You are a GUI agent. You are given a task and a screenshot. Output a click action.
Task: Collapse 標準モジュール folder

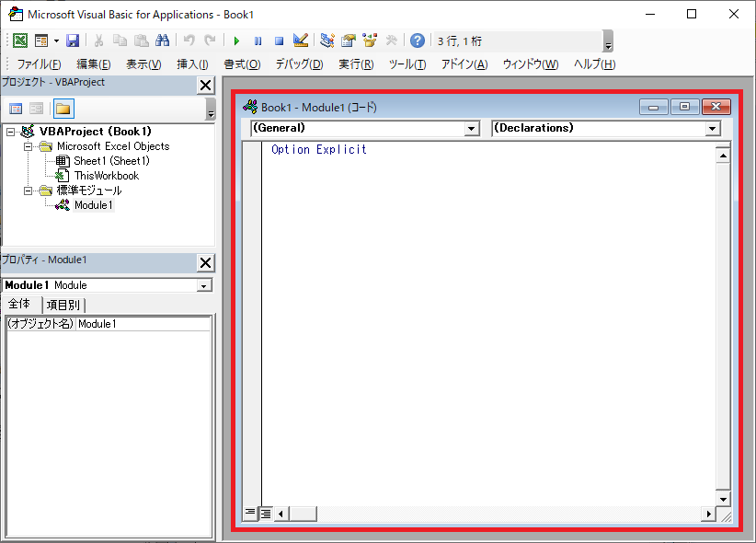point(29,191)
